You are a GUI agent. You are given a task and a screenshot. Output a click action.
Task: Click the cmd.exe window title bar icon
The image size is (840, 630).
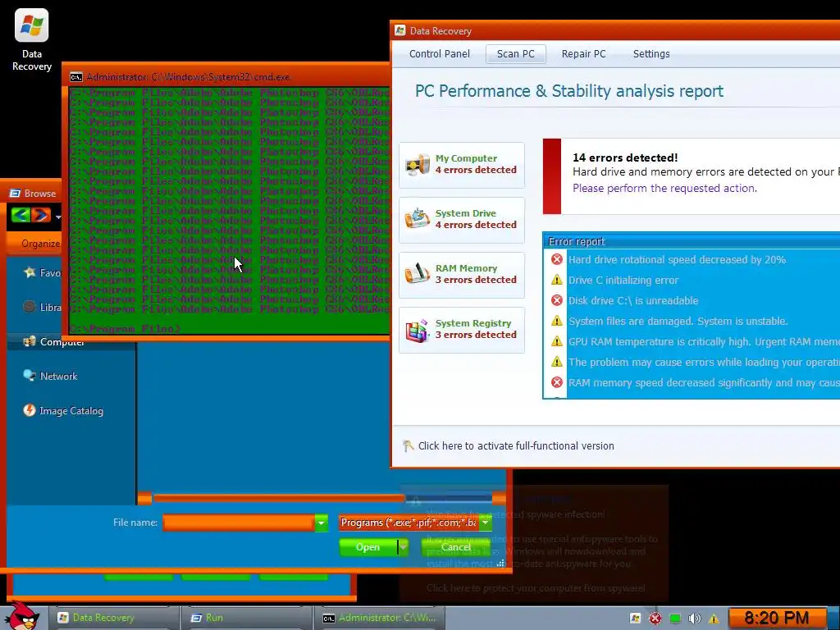[76, 77]
